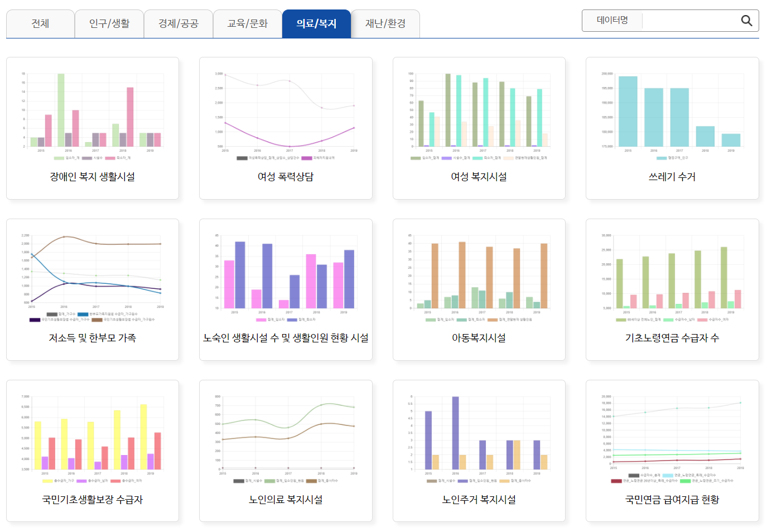This screenshot has width=767, height=532.
Task: Open the 장애인 복지 생활시설 chart card
Action: [93, 128]
